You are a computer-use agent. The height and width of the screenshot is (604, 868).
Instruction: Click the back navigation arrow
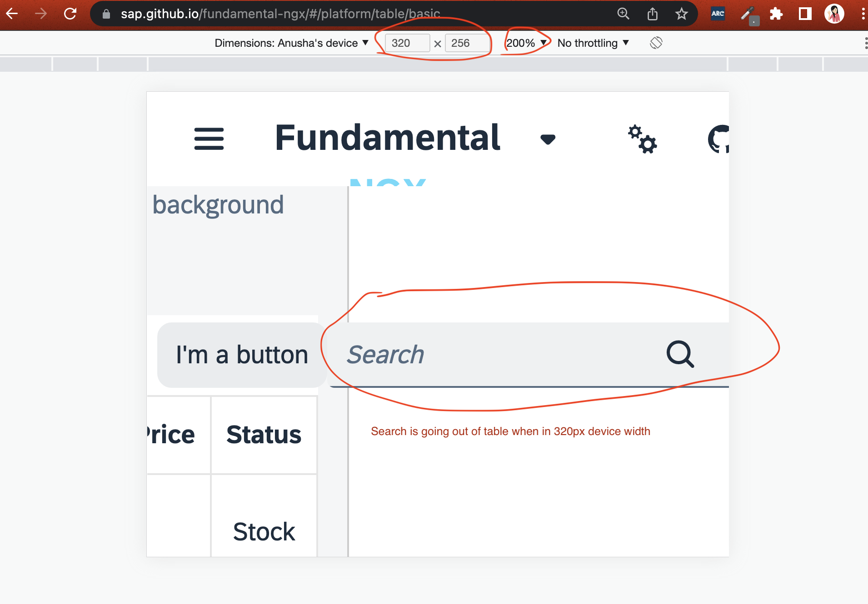12,13
